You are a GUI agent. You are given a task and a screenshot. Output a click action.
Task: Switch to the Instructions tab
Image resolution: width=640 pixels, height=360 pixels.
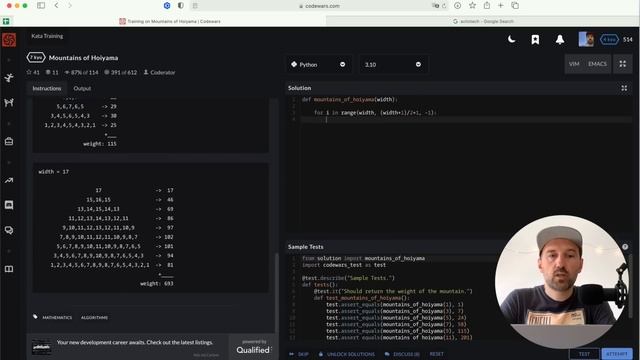coord(47,89)
